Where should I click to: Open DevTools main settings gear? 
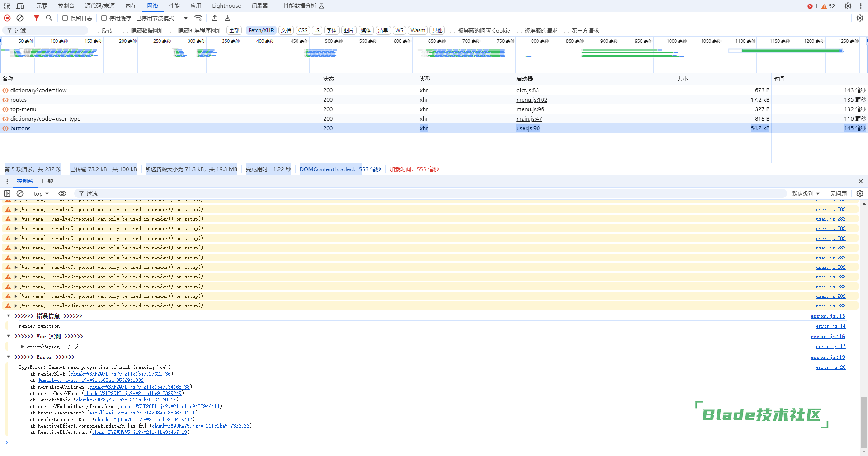coord(848,6)
